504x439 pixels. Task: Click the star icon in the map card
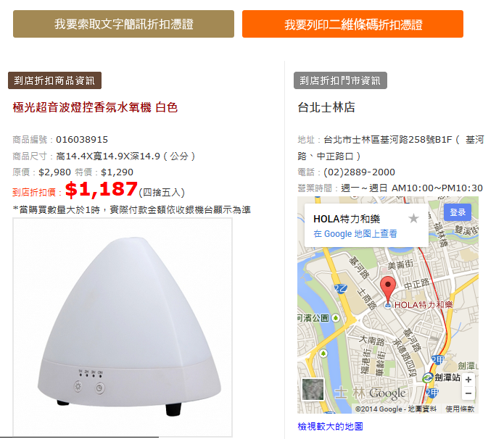413,219
